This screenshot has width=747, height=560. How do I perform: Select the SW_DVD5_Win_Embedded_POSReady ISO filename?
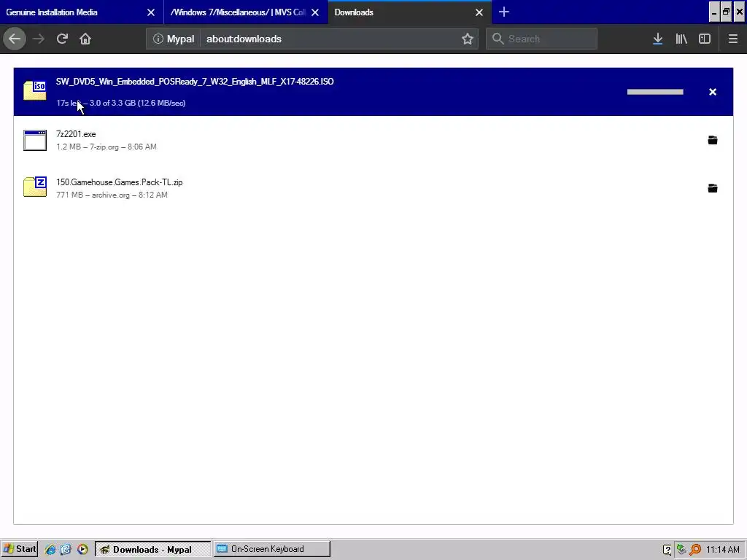pyautogui.click(x=195, y=82)
